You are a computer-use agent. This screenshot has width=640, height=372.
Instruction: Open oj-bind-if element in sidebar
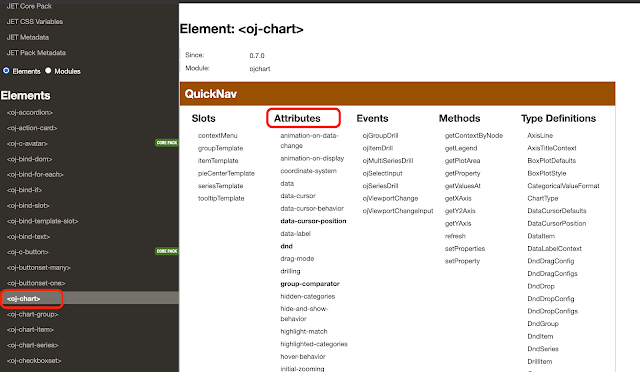tap(24, 190)
